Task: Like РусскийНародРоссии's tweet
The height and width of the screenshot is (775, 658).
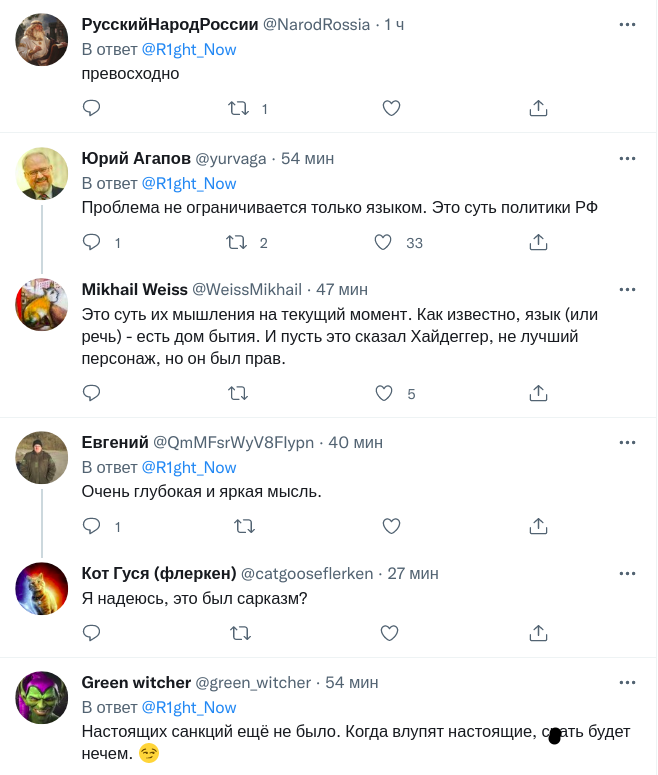Action: pyautogui.click(x=391, y=108)
